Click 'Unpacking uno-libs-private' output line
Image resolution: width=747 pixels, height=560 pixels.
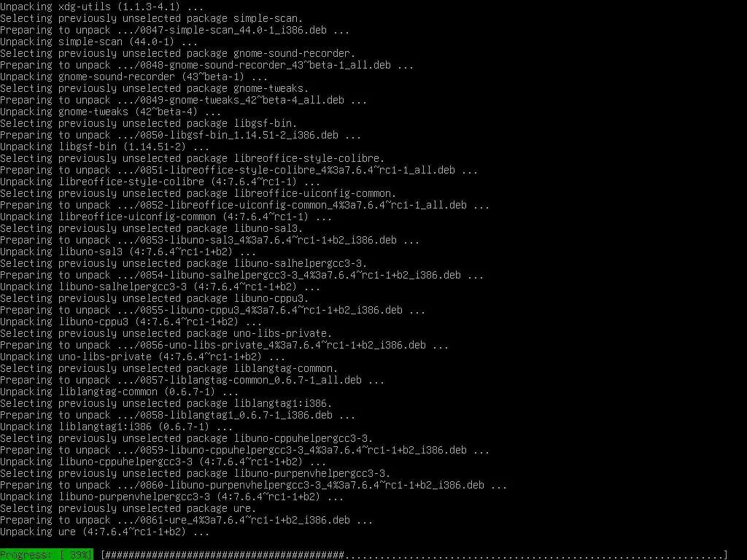pos(142,357)
